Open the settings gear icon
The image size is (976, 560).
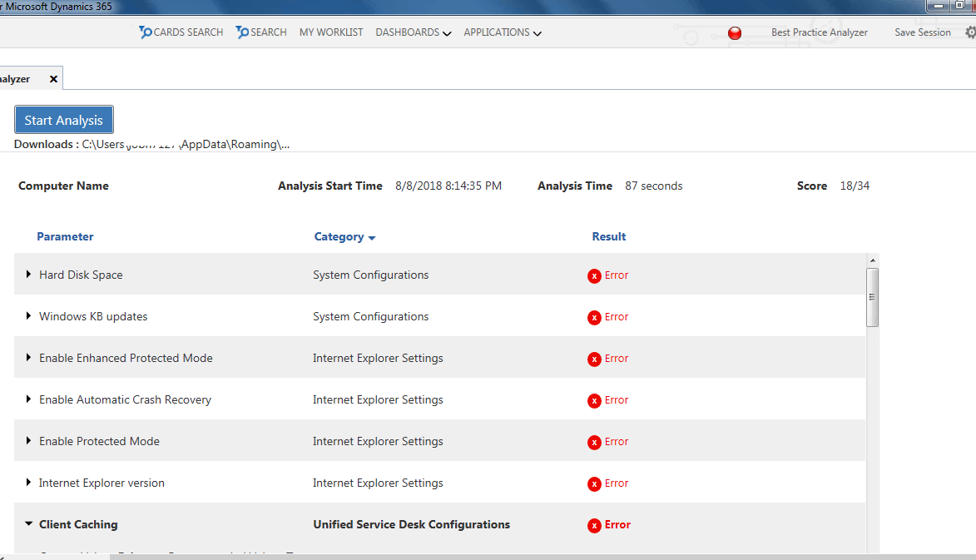[x=970, y=32]
